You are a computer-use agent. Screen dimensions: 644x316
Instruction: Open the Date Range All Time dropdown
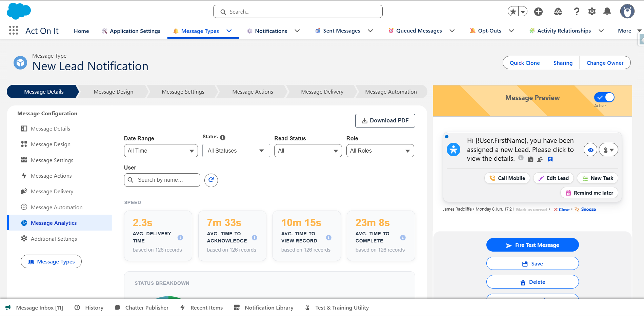[161, 151]
